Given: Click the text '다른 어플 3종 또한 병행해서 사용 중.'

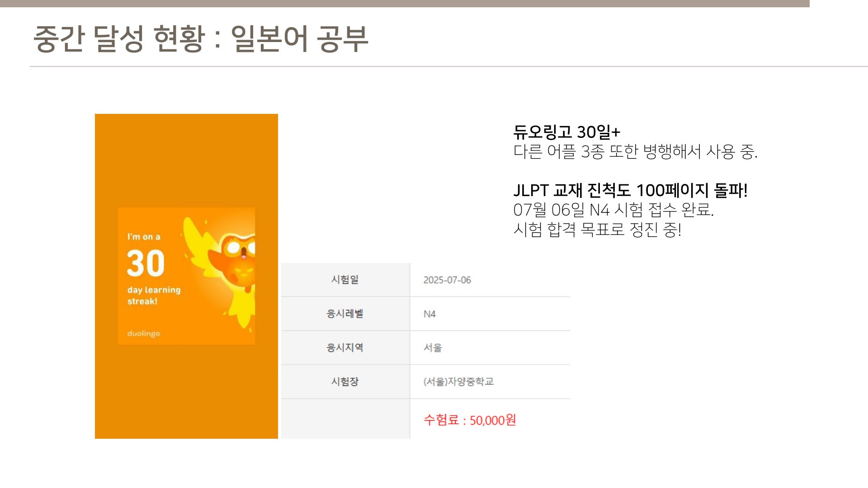Looking at the screenshot, I should (x=635, y=152).
